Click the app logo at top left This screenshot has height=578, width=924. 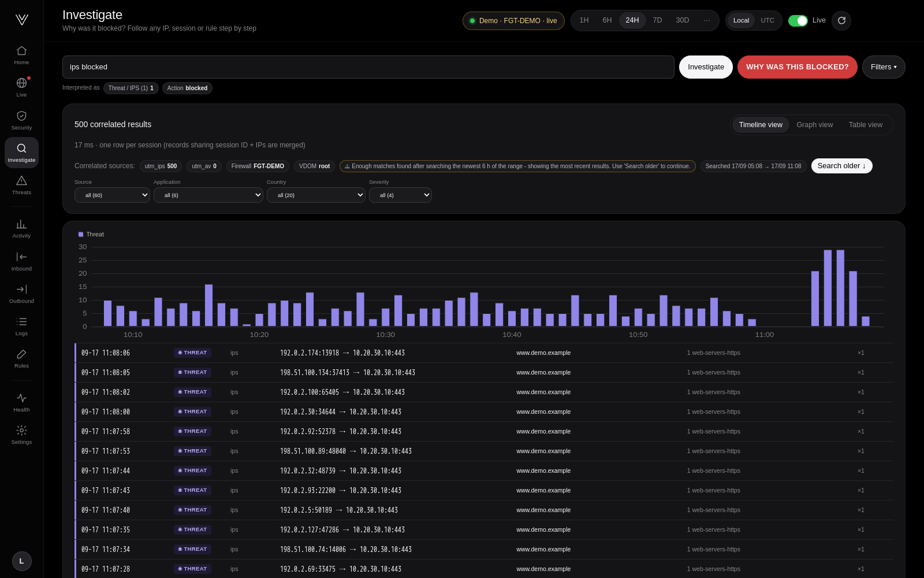click(x=22, y=20)
